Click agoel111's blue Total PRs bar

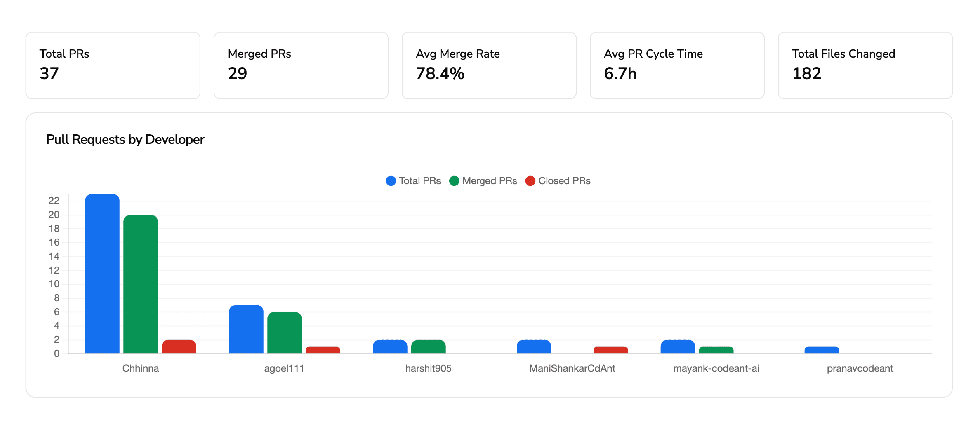pyautogui.click(x=245, y=329)
